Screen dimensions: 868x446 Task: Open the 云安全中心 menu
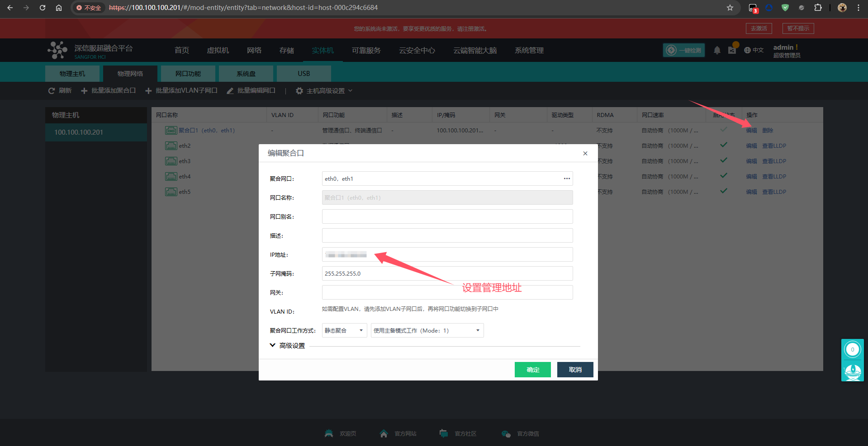click(x=417, y=50)
